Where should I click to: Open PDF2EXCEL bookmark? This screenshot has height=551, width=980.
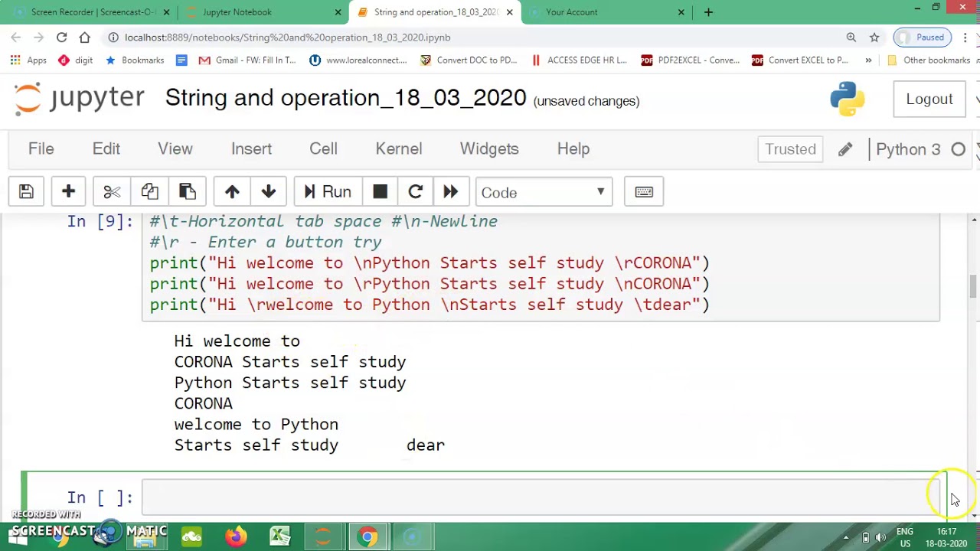point(691,60)
